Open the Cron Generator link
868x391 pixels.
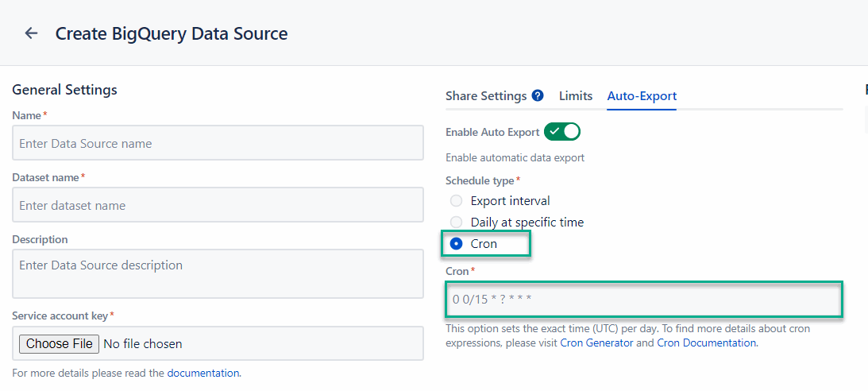596,343
